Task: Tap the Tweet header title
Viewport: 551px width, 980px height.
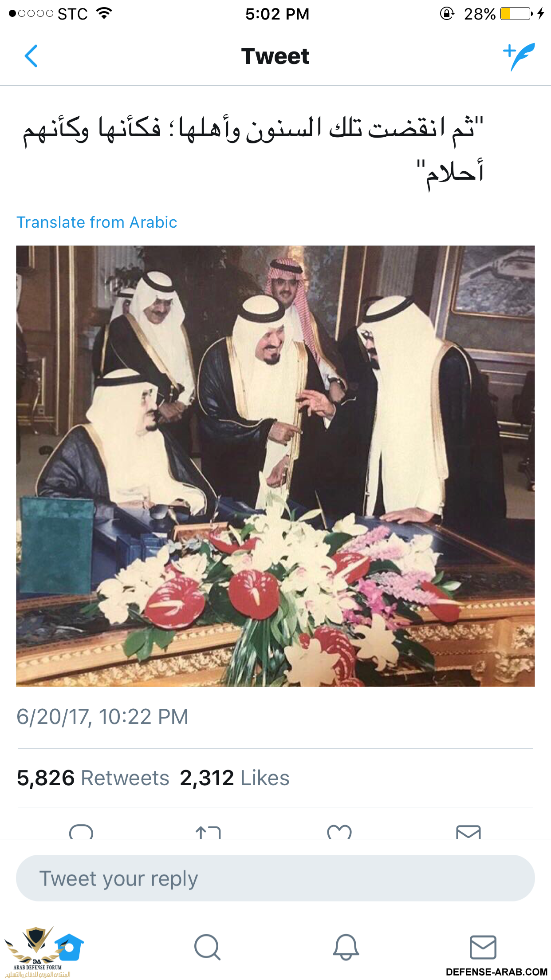Action: 275,56
